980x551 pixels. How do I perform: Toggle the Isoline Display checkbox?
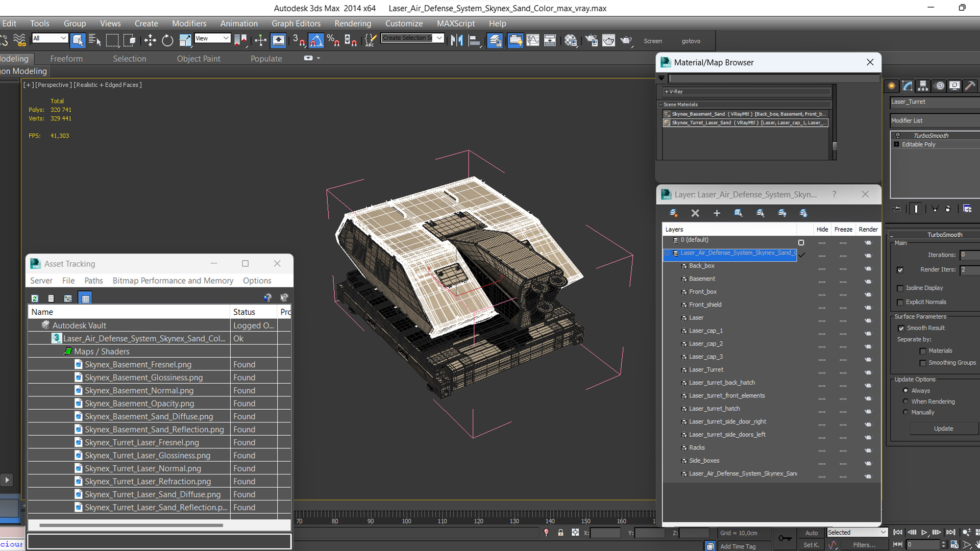pos(900,288)
